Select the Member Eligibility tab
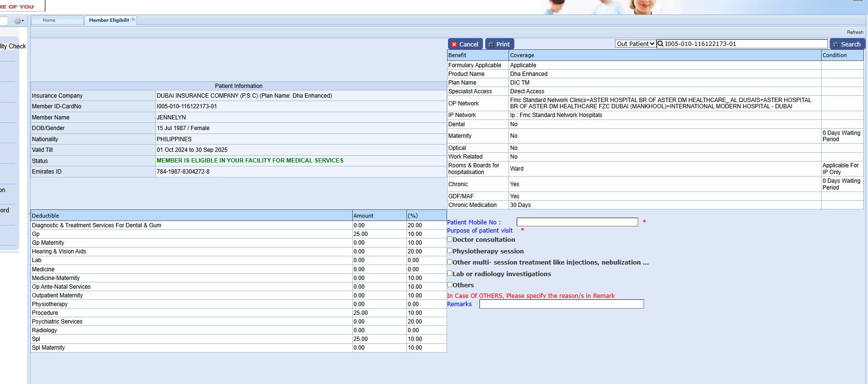Viewport: 868px width, 384px height. tap(108, 20)
